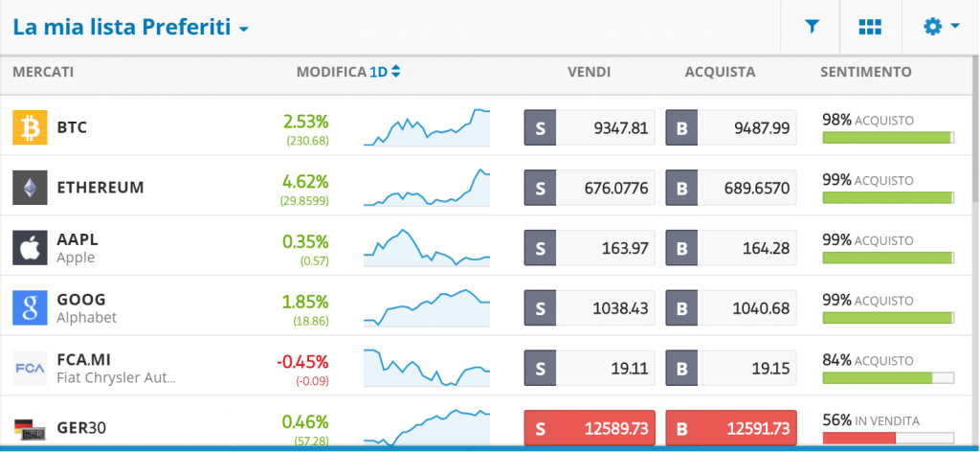Click the VENDI column header
This screenshot has width=980, height=452.
590,72
